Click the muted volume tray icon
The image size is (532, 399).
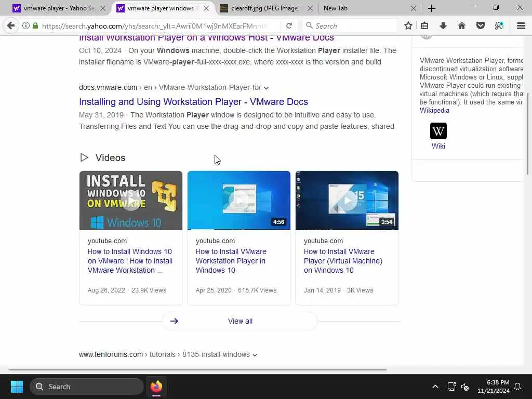pos(465,387)
